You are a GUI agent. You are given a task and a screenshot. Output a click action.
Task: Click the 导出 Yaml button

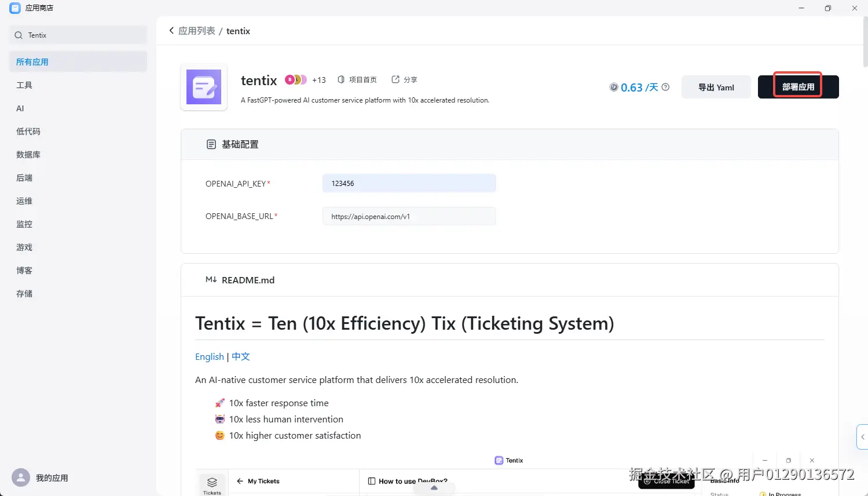(x=716, y=87)
